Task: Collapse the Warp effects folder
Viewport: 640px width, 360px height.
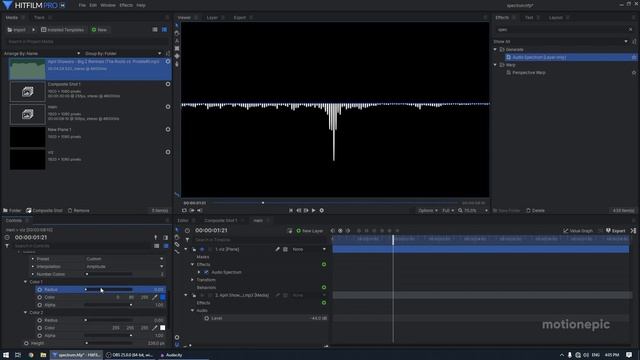Action: (496, 65)
